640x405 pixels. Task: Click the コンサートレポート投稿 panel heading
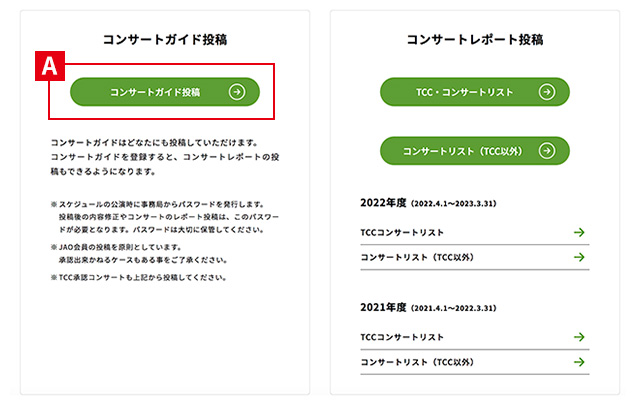point(475,40)
